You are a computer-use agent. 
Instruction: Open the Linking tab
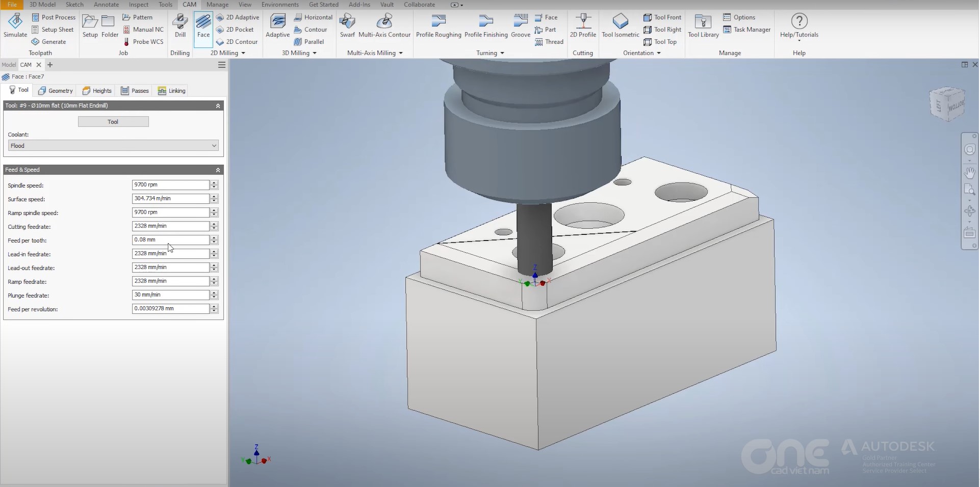pos(172,91)
